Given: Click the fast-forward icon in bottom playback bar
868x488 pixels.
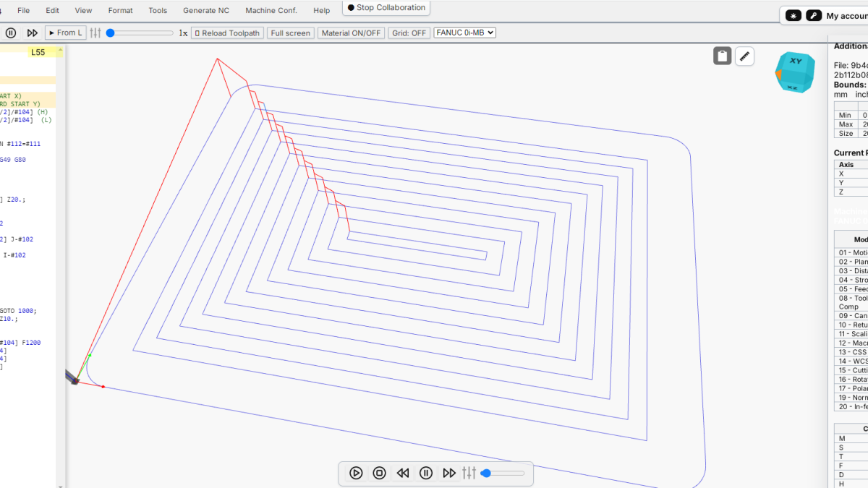Looking at the screenshot, I should pos(449,473).
